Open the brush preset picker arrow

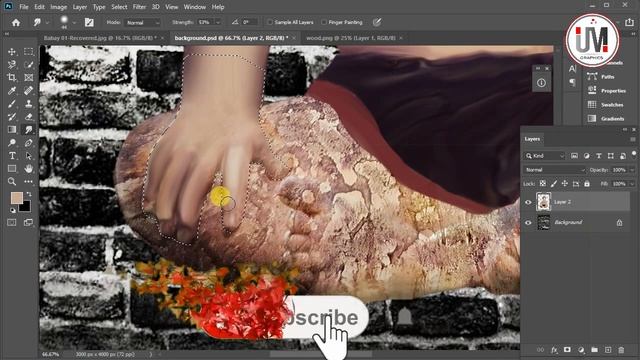point(74,22)
